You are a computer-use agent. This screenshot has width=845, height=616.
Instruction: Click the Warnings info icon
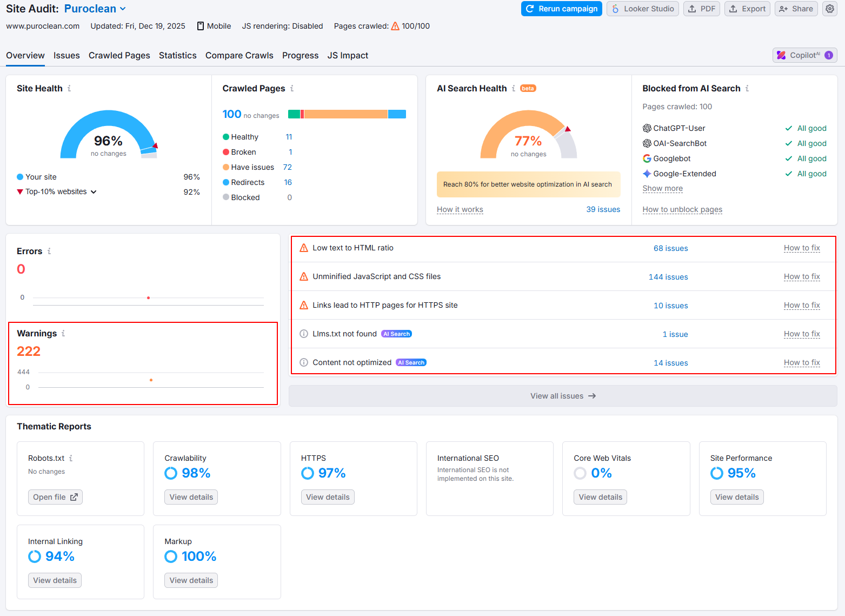(x=63, y=333)
